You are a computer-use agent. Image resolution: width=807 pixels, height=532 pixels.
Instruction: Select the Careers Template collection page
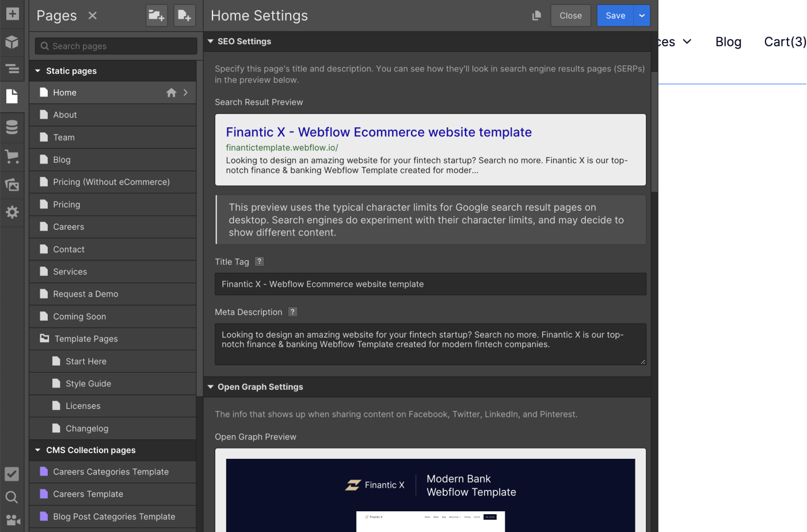pyautogui.click(x=113, y=494)
